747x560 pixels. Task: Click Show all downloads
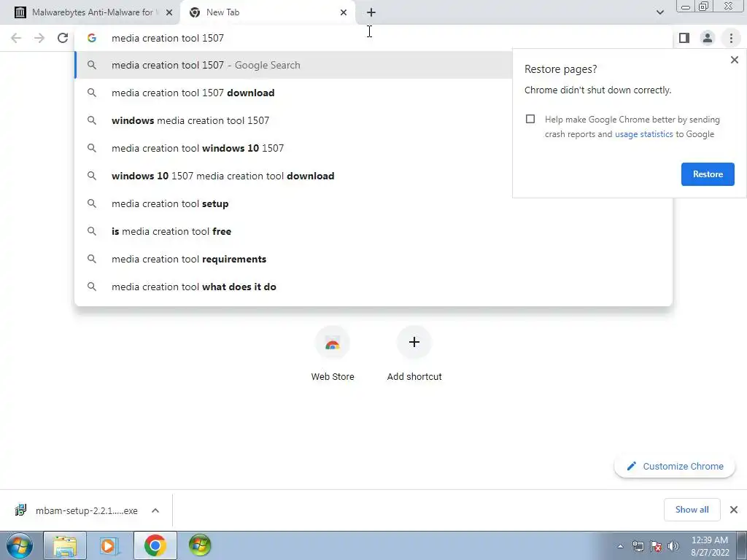[692, 510]
